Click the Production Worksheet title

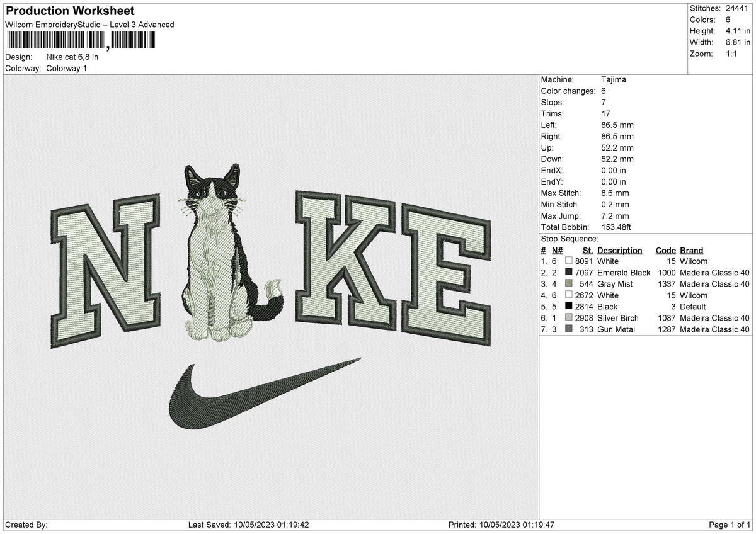(x=69, y=11)
